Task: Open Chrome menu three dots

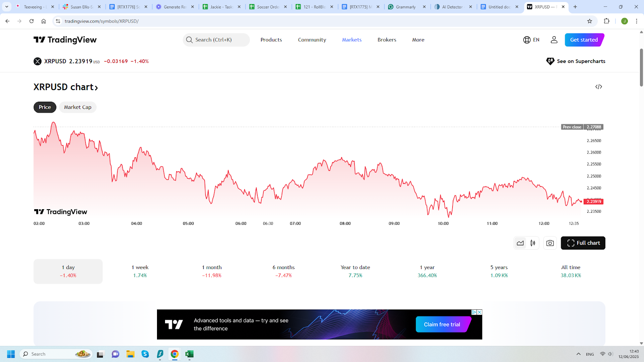Action: [636, 21]
